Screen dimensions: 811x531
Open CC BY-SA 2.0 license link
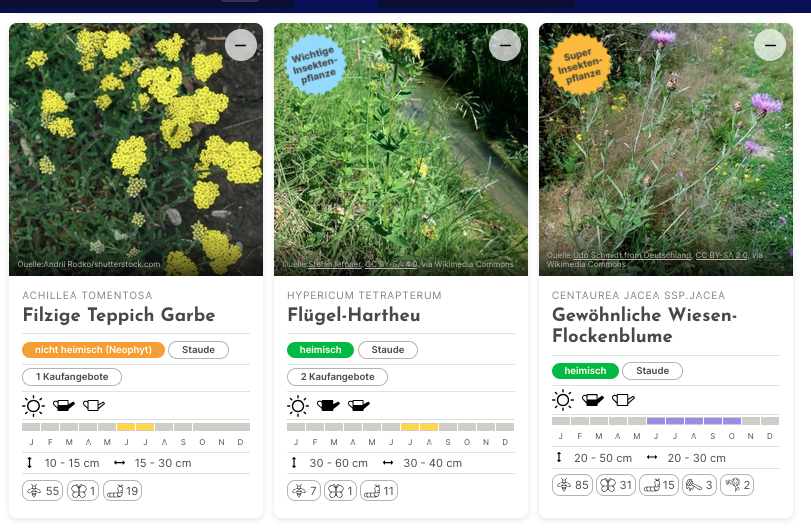tap(722, 255)
